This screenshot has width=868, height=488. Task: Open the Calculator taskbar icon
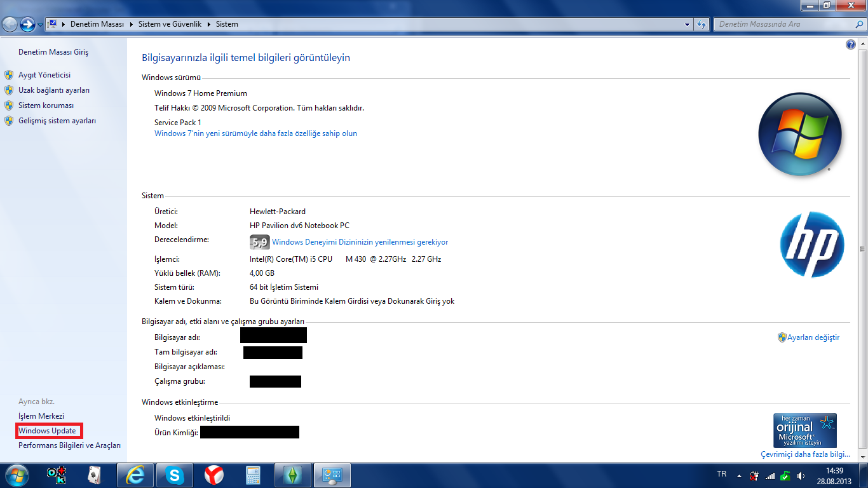[x=254, y=475]
